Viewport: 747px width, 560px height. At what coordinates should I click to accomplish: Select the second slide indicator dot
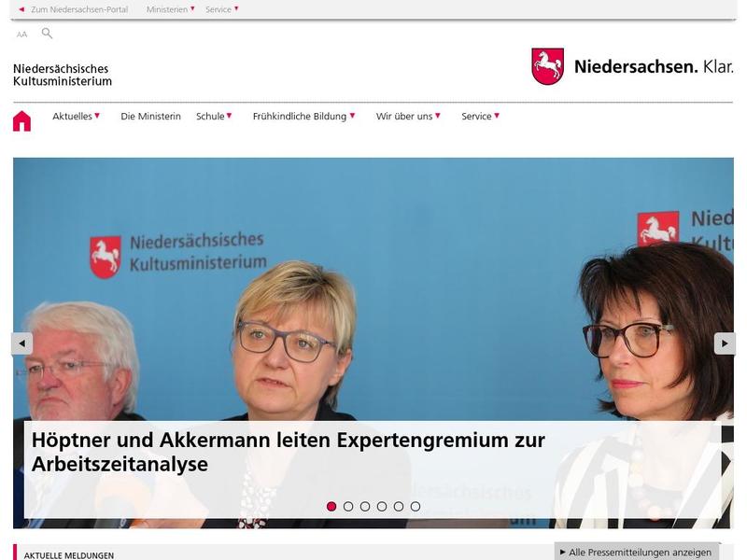coord(348,506)
